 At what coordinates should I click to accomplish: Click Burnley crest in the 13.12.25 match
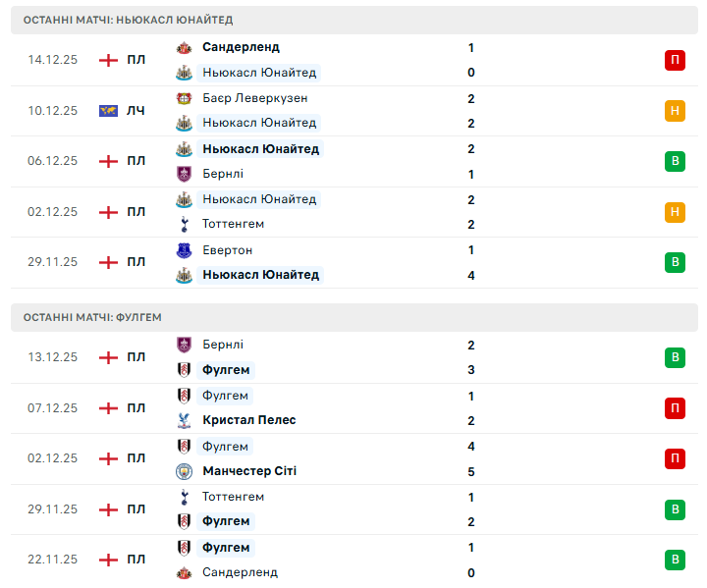184,345
